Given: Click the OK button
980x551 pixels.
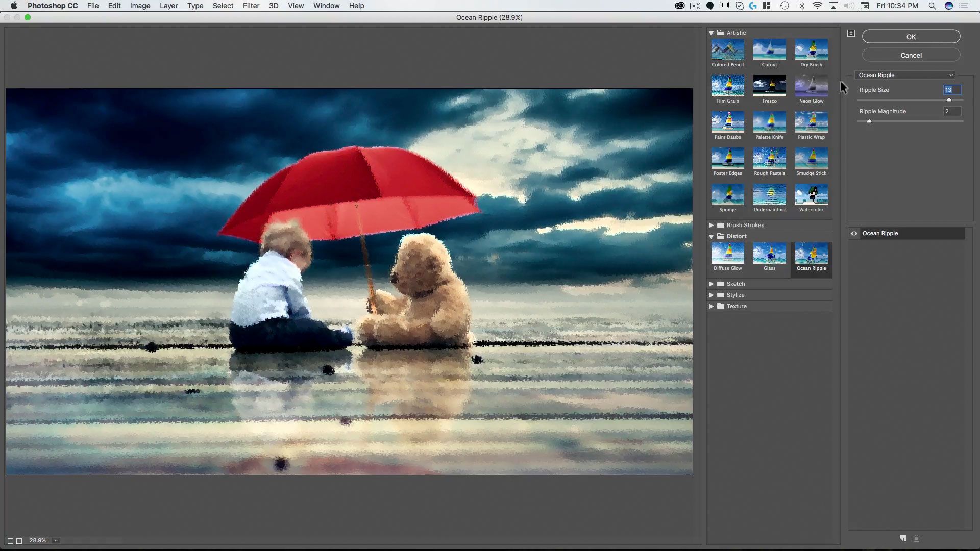Looking at the screenshot, I should point(911,37).
